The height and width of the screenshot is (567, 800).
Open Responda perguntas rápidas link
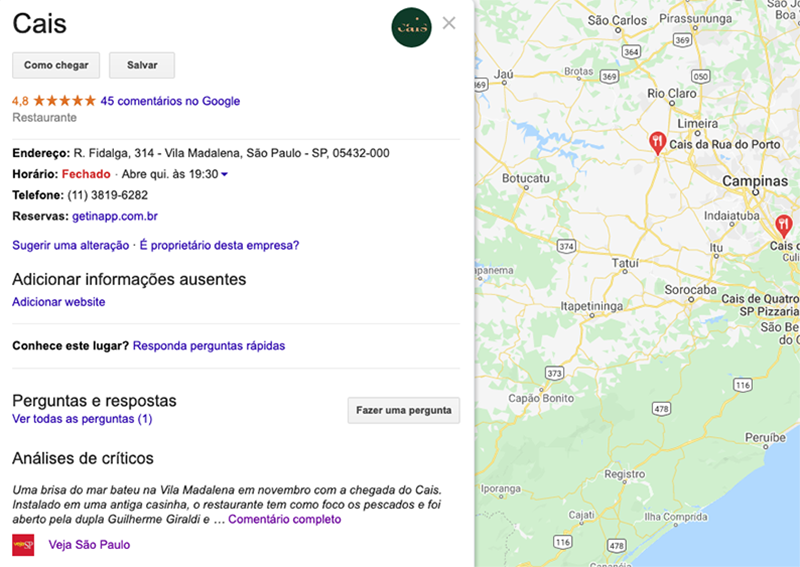[x=209, y=346]
